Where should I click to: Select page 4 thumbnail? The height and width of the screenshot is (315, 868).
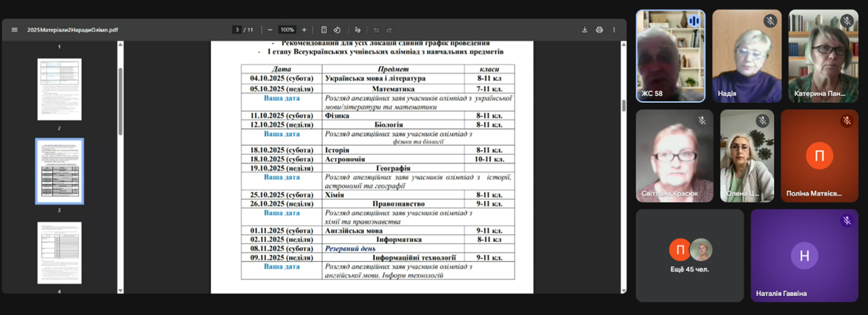59,253
